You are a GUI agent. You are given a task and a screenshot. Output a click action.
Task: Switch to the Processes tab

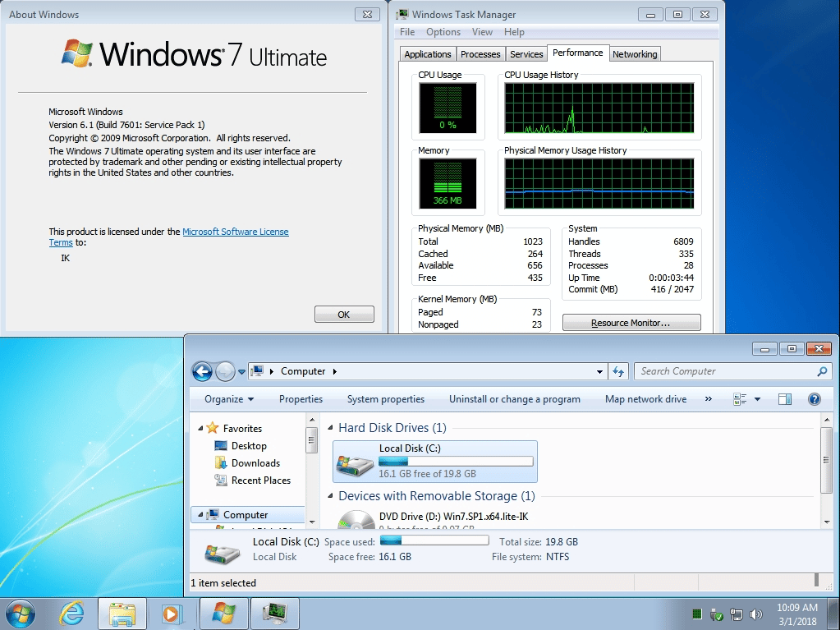click(x=480, y=54)
